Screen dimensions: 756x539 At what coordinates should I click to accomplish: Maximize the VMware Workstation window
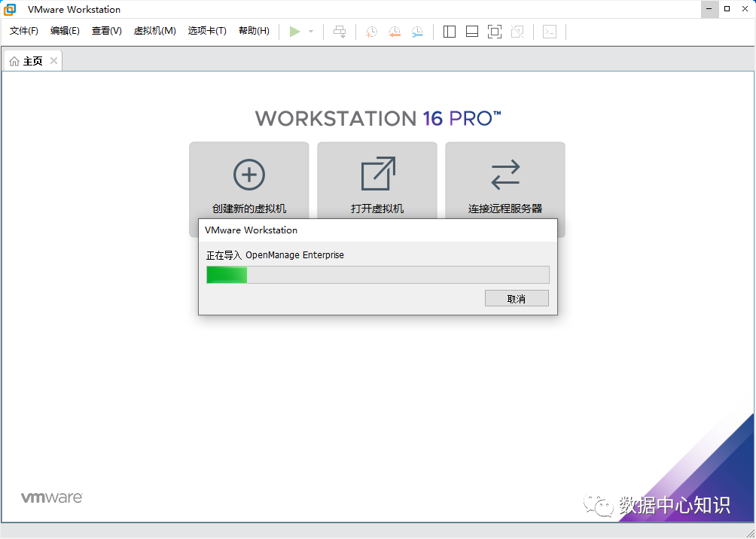[727, 9]
